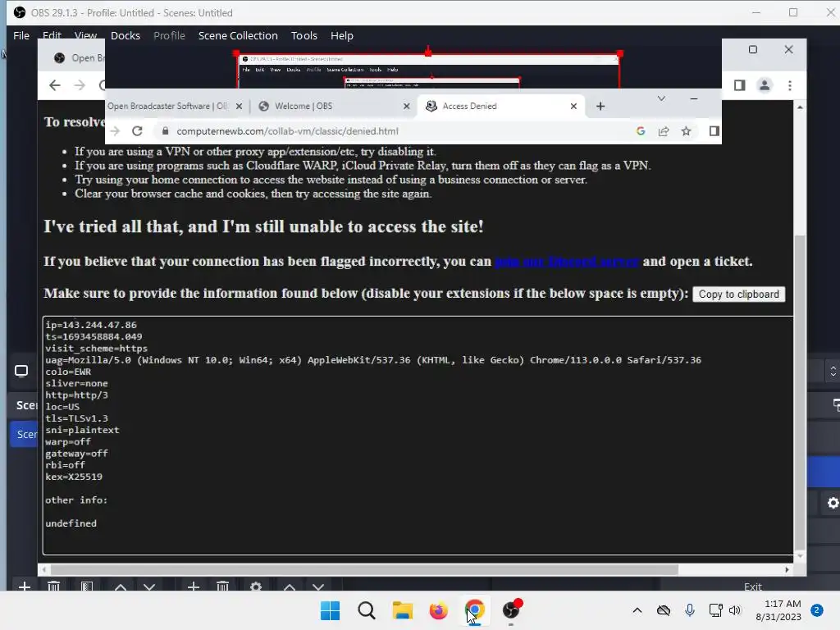Open Chrome three-dot menu
840x630 pixels.
pos(790,85)
